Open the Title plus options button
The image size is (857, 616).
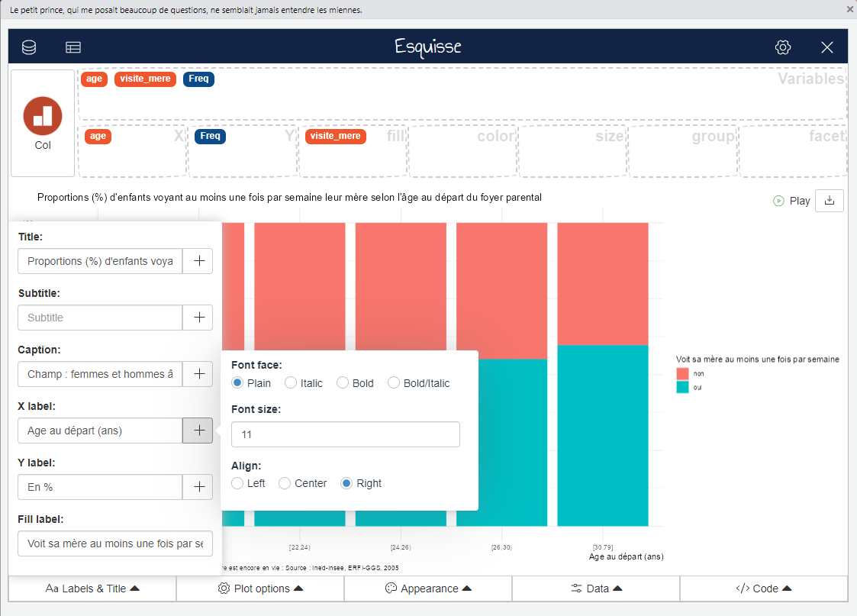click(x=198, y=261)
